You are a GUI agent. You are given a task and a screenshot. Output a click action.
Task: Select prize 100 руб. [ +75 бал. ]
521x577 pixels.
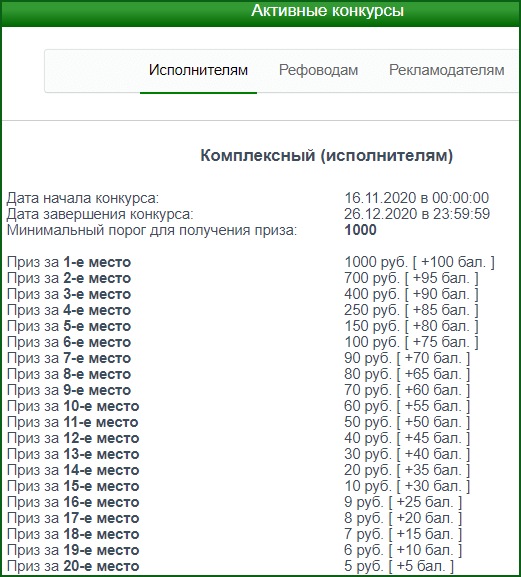[x=411, y=342]
